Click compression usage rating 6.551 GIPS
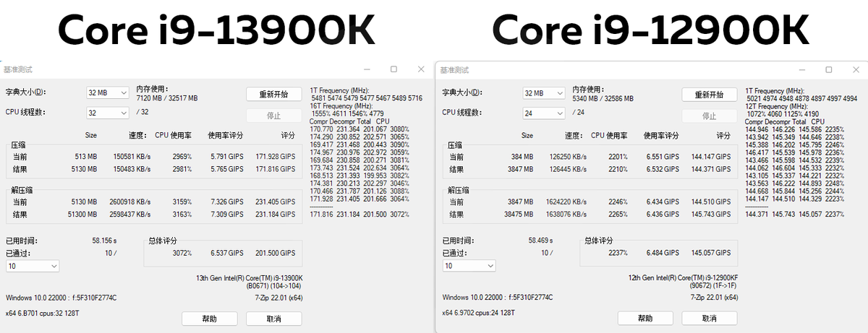868x333 pixels. click(x=661, y=156)
